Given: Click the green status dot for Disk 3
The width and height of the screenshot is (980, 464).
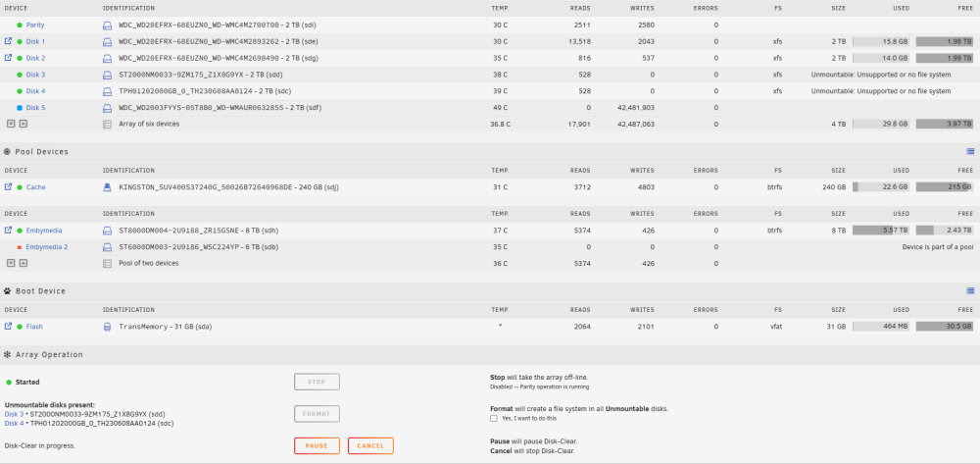Looking at the screenshot, I should tap(20, 75).
